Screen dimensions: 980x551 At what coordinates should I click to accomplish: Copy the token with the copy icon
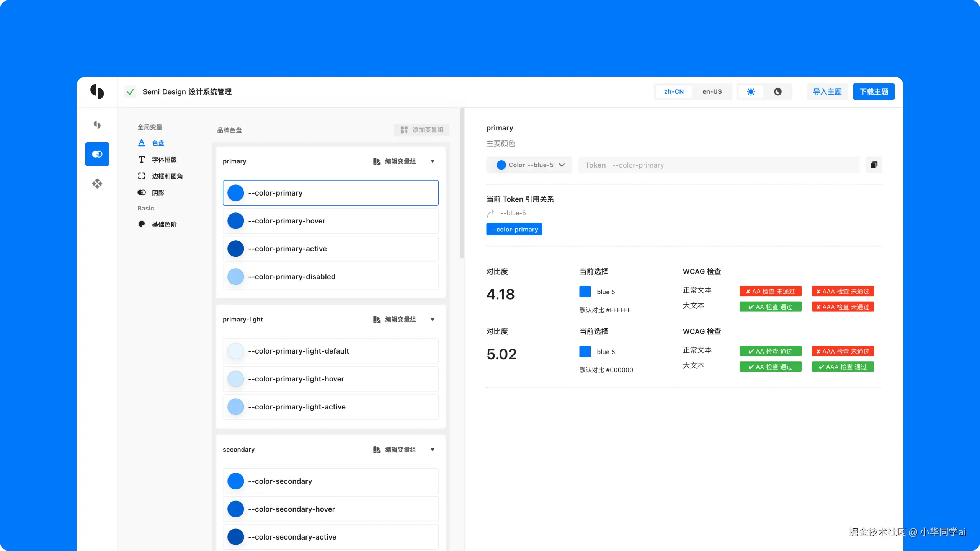click(x=874, y=165)
